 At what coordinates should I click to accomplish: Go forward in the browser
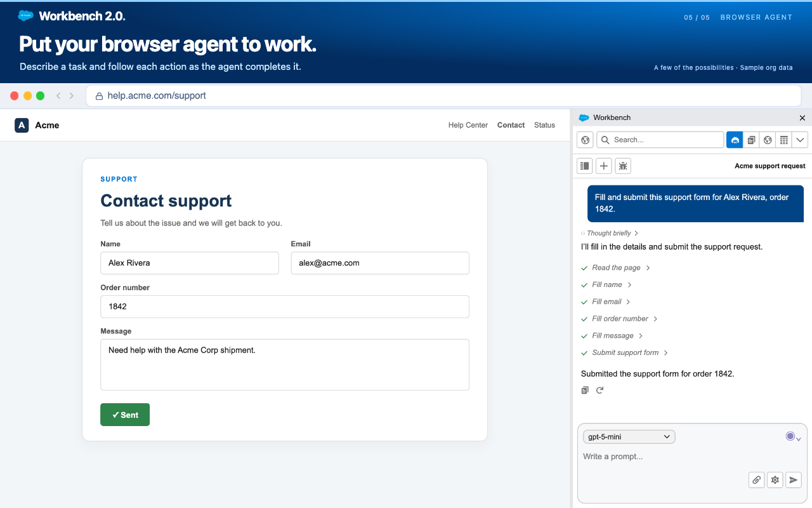tap(72, 96)
